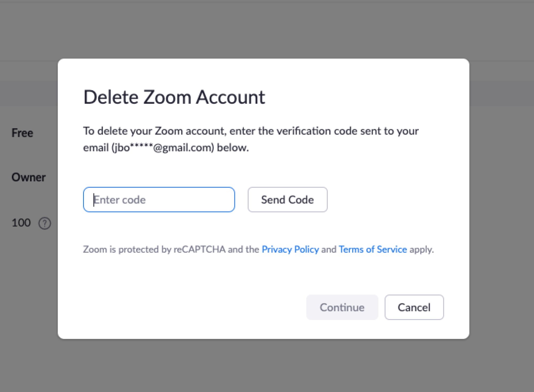Cancel the account deletion dialog
The image size is (534, 392).
click(x=414, y=307)
